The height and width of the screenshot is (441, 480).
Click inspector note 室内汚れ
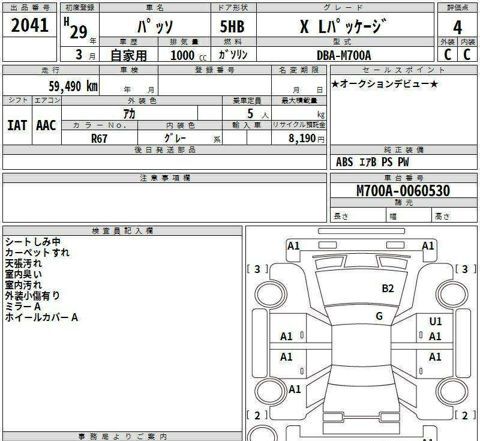tap(23, 285)
